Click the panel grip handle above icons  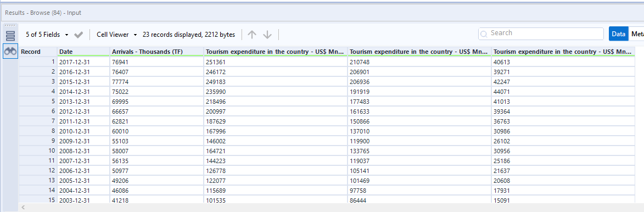(10, 26)
